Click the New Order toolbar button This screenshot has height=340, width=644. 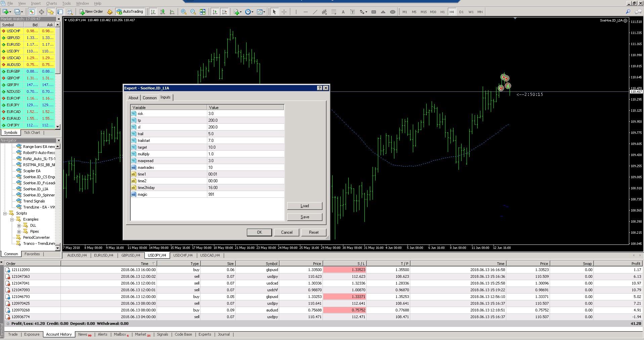(91, 12)
